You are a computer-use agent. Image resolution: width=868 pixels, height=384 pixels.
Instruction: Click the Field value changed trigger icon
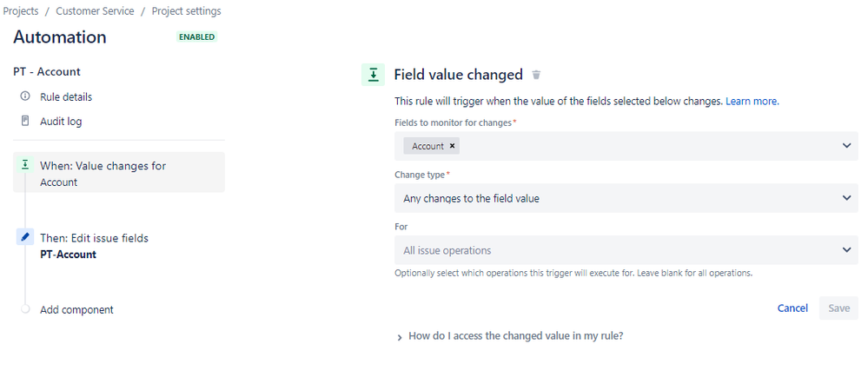(373, 75)
